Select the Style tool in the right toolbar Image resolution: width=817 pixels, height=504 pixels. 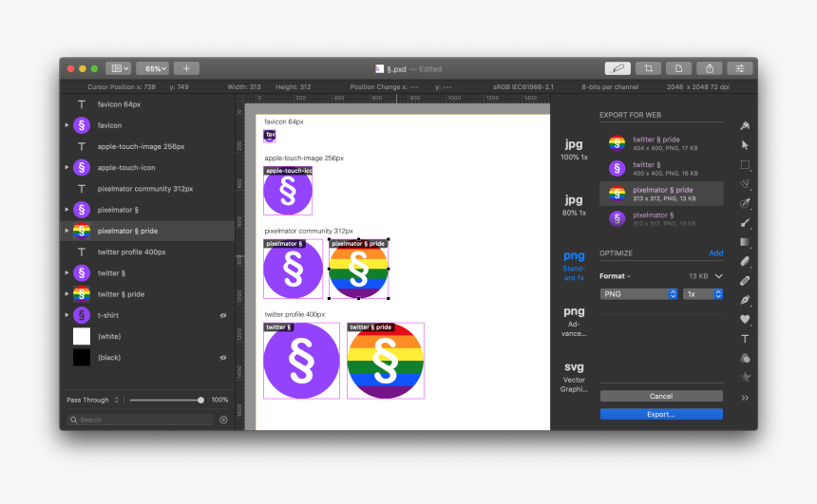[x=745, y=125]
